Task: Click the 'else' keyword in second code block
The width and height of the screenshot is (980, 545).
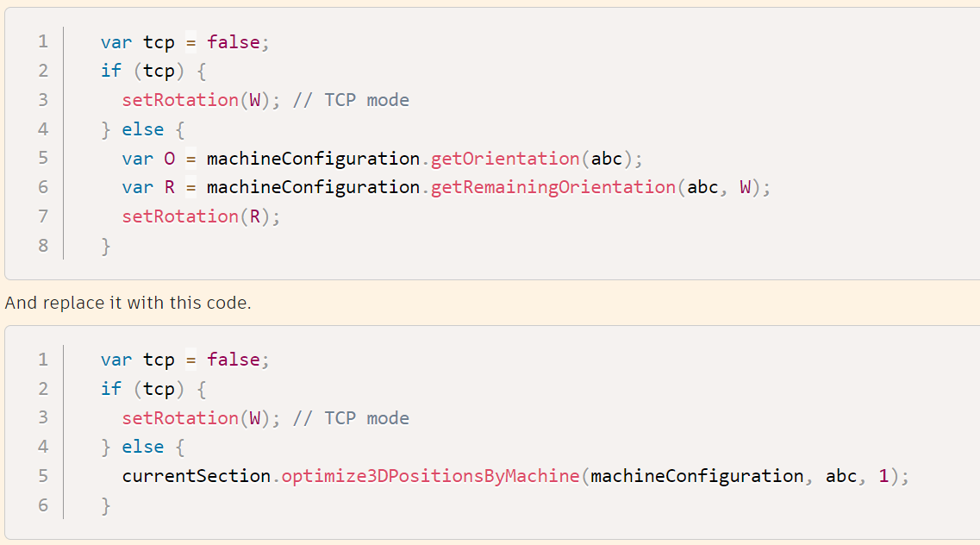Action: tap(142, 446)
